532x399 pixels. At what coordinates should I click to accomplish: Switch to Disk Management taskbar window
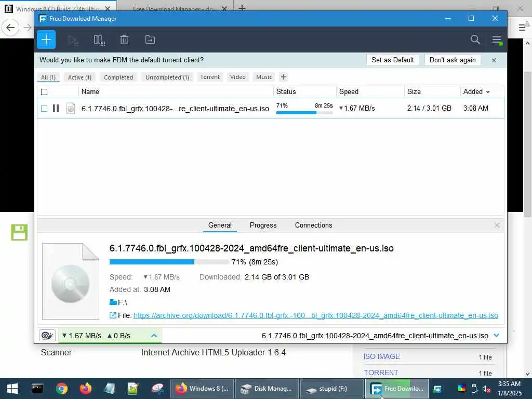[267, 389]
